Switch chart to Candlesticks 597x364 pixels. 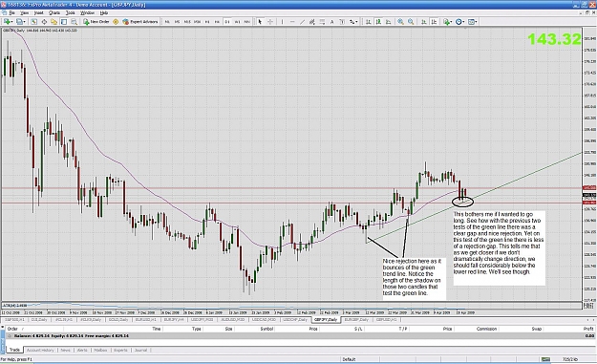point(378,22)
